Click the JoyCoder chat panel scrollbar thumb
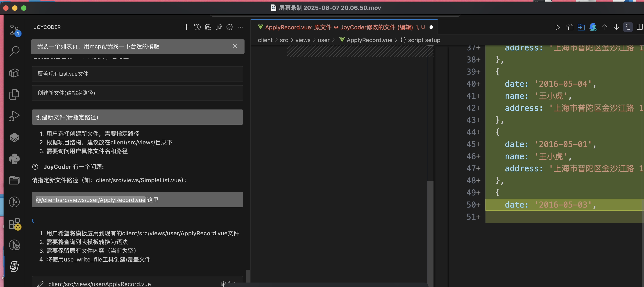 click(248, 278)
